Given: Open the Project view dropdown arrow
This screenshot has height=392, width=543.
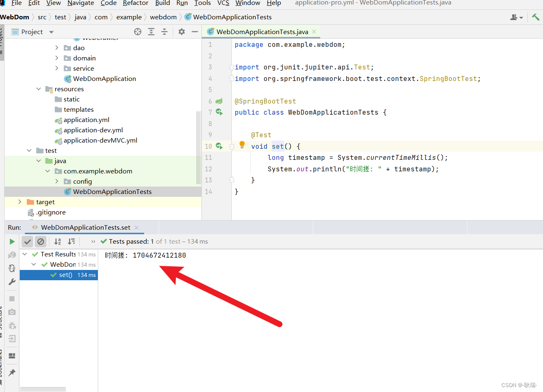Looking at the screenshot, I should (x=51, y=32).
